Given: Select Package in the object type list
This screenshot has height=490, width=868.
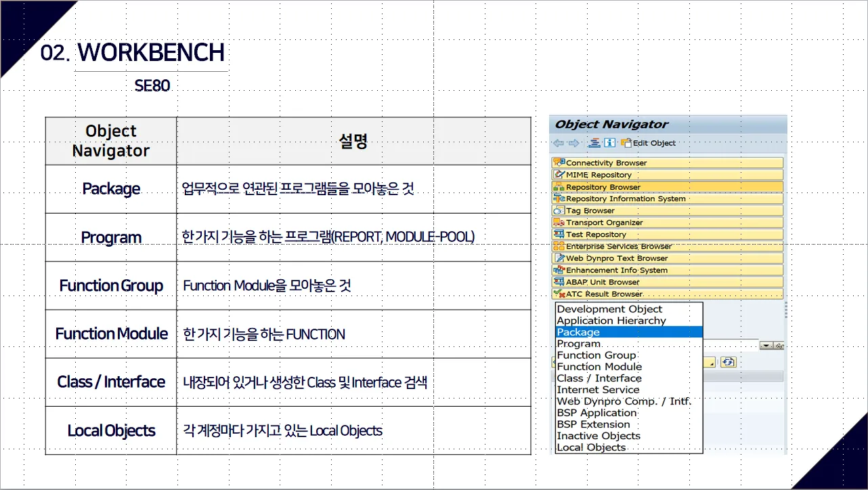Looking at the screenshot, I should coord(578,332).
